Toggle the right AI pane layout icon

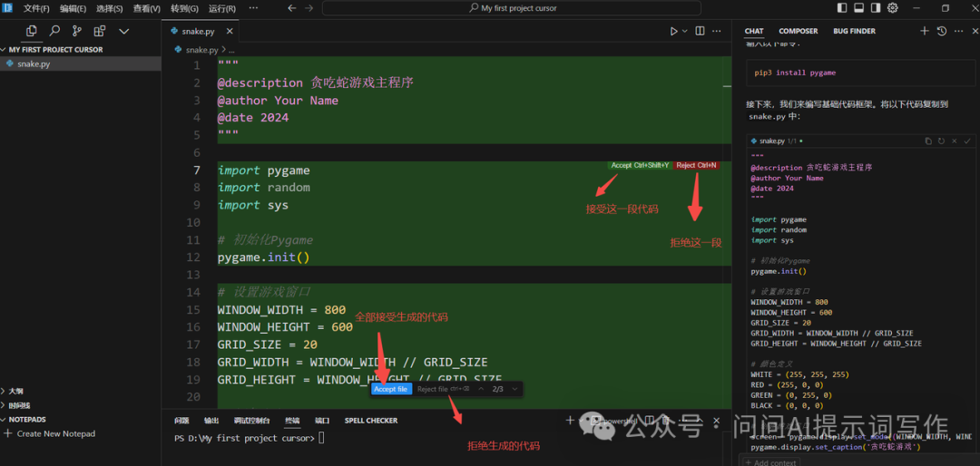[876, 8]
